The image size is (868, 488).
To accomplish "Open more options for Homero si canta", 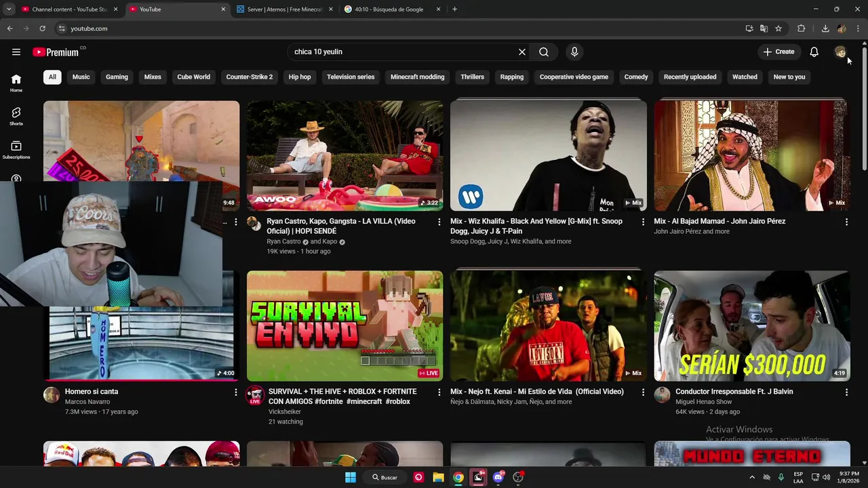I will tap(235, 392).
